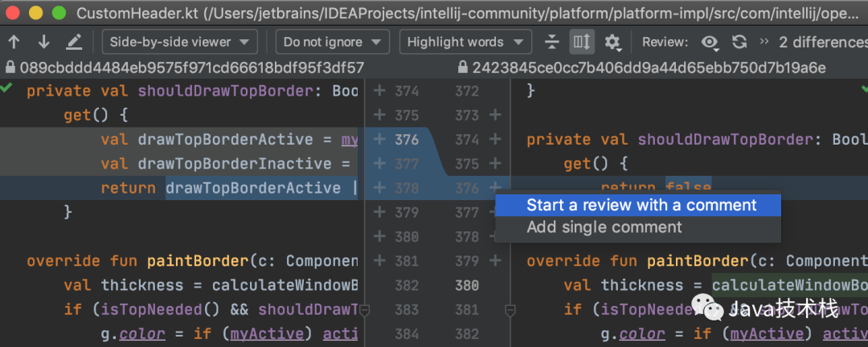Open the Side-by-side viewer dropdown

click(179, 42)
